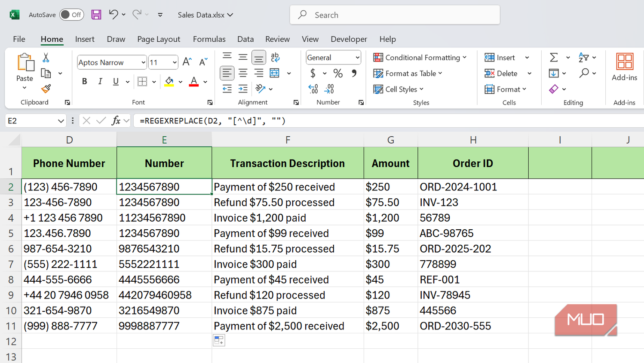Click the Increase Indent icon

point(243,89)
